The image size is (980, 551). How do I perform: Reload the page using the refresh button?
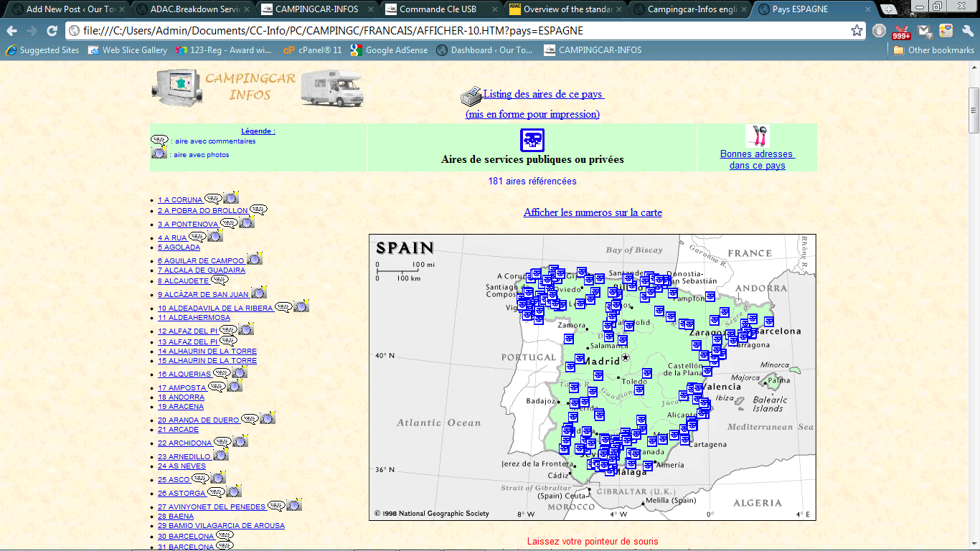coord(52,31)
